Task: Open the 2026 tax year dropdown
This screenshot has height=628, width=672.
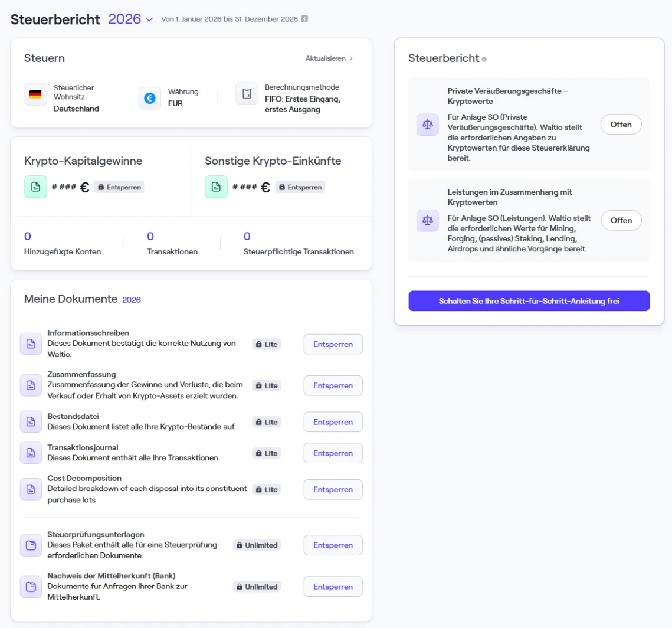Action: coord(130,19)
